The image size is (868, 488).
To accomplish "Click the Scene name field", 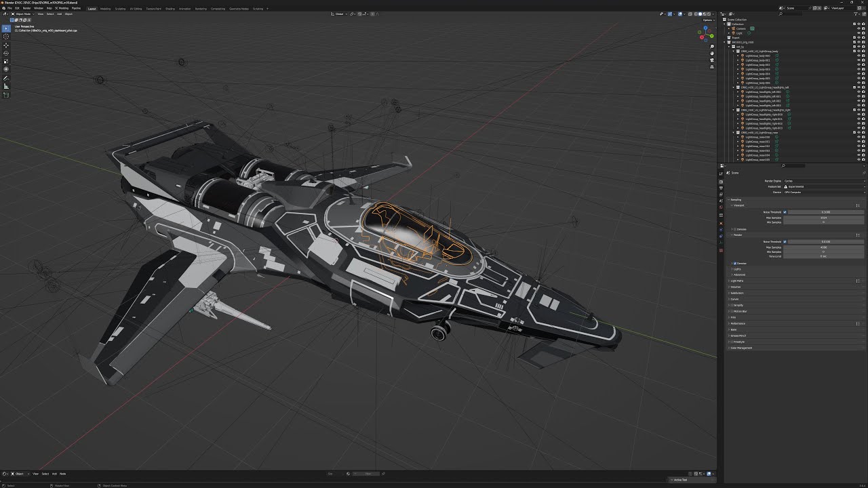I will point(797,8).
